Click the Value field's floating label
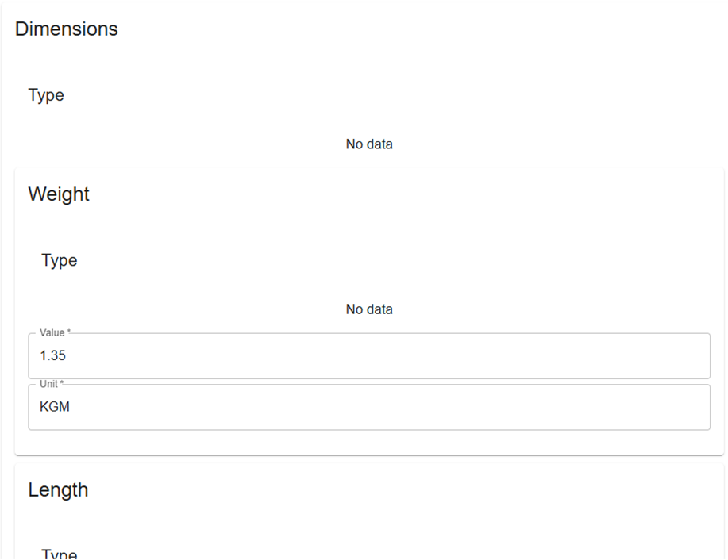This screenshot has width=728, height=560. click(x=52, y=333)
